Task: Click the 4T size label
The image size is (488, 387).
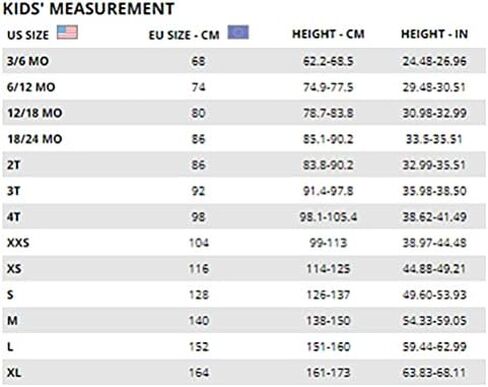Action: click(x=14, y=217)
